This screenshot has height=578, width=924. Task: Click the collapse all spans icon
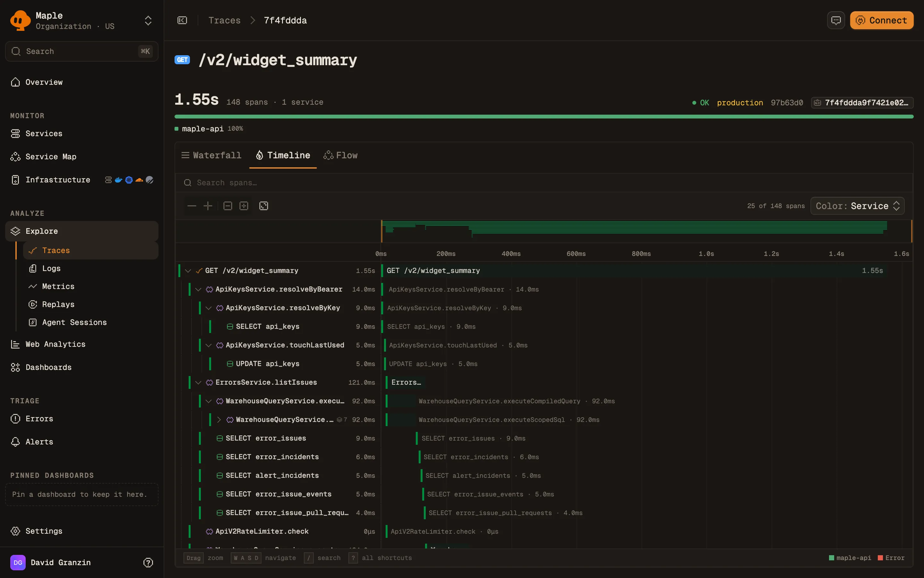(227, 206)
